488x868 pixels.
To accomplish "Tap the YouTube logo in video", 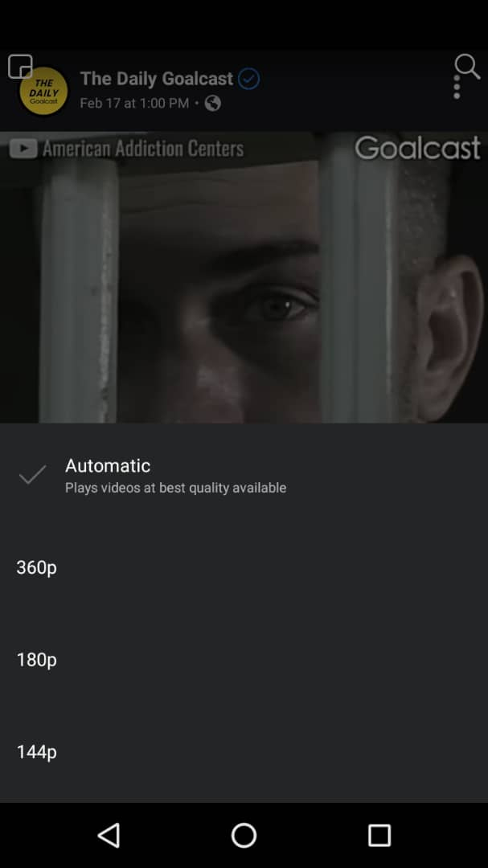I will tap(23, 149).
